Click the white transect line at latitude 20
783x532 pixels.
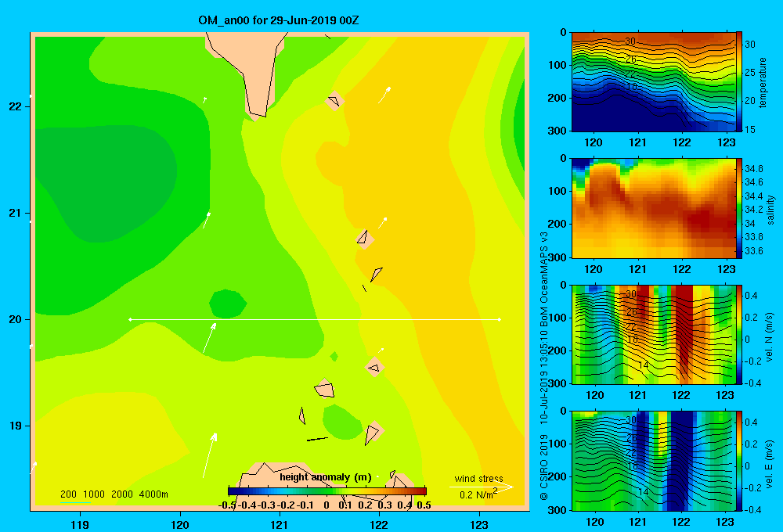pos(315,319)
